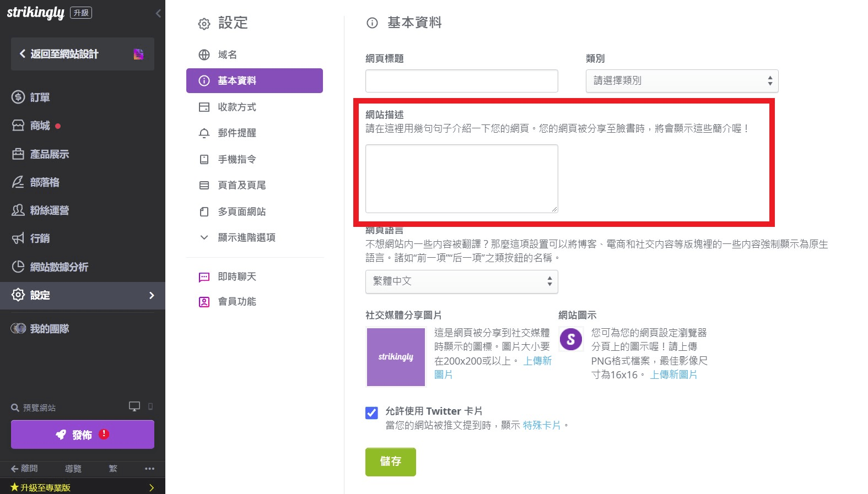Click the purple 發佈 publish button
The height and width of the screenshot is (494, 868).
click(x=83, y=435)
